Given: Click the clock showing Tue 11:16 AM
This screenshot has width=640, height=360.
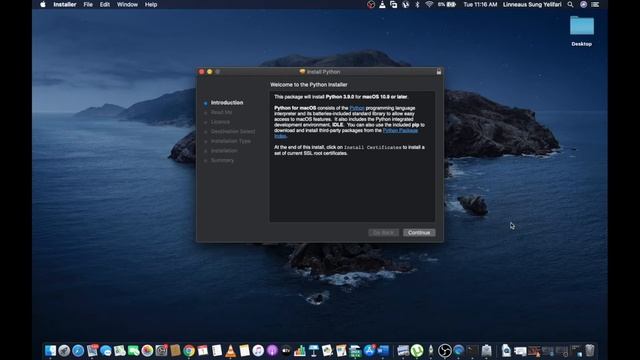Looking at the screenshot, I should (480, 4).
